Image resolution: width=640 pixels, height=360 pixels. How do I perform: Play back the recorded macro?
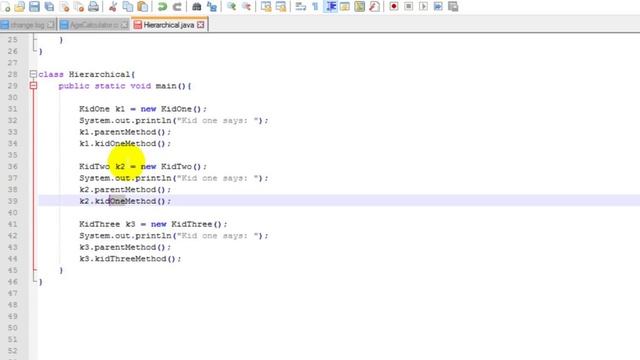tap(423, 7)
